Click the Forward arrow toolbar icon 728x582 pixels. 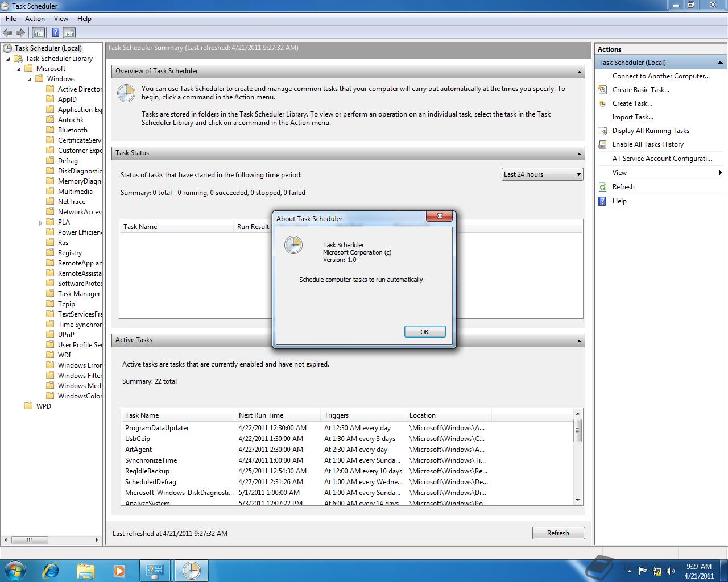pos(20,33)
